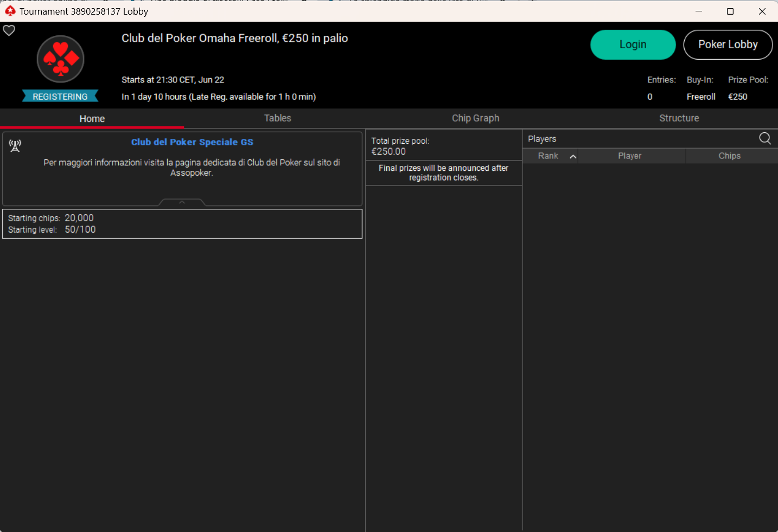Image resolution: width=778 pixels, height=532 pixels.
Task: Click the €250 prize pool header value
Action: click(x=737, y=97)
